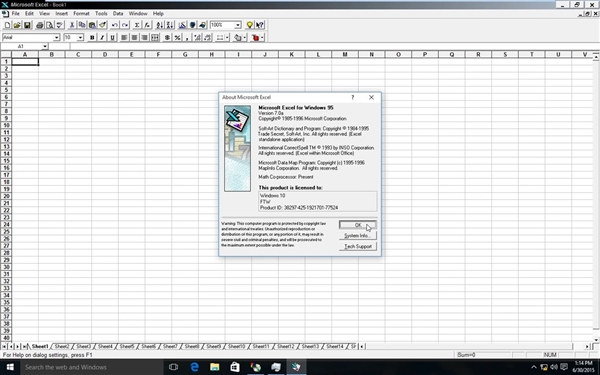Click the Save floppy disk icon
Image resolution: width=600 pixels, height=375 pixels.
pyautogui.click(x=27, y=25)
